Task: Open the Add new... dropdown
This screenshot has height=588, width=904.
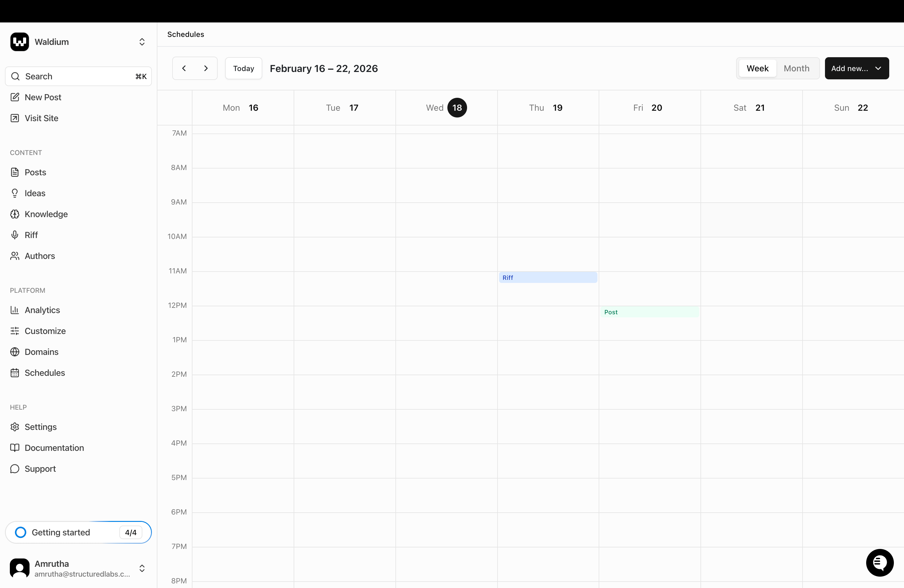Action: point(856,68)
